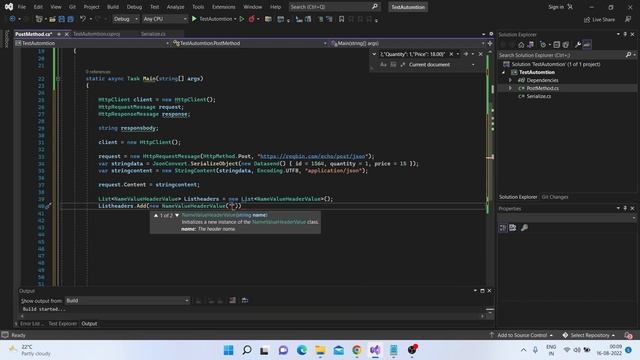Select Serialize.cs in Solution Explorer
640x360 pixels.
(x=538, y=96)
